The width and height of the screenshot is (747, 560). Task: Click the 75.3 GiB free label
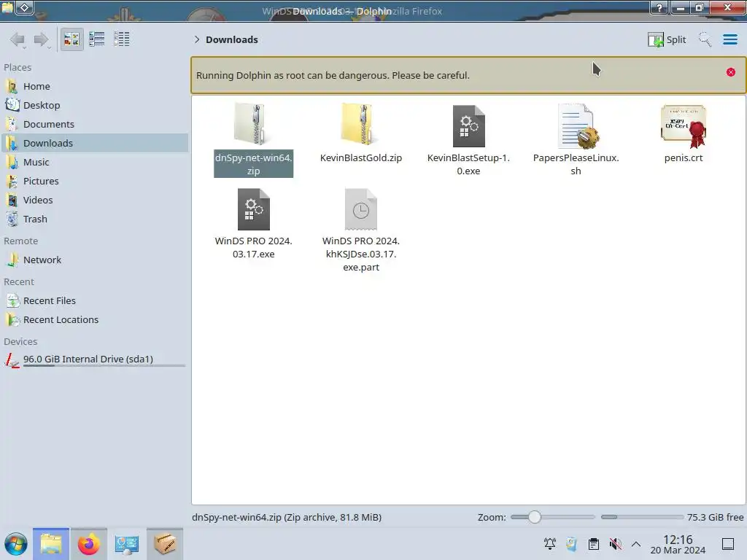(x=715, y=517)
